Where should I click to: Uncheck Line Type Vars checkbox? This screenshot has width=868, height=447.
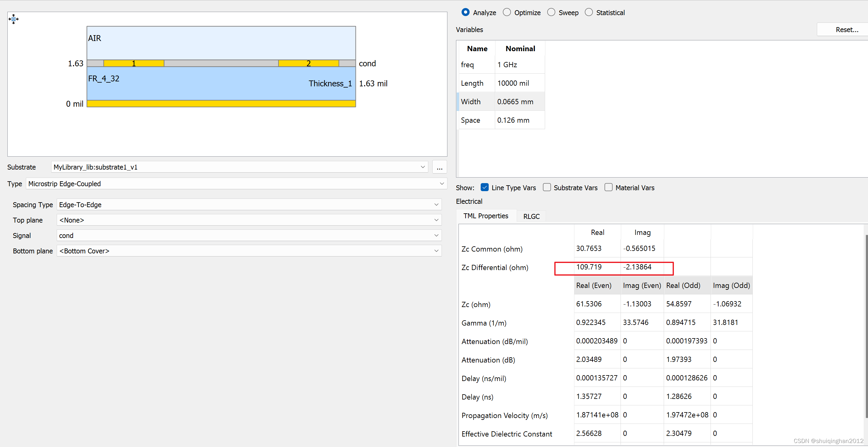pyautogui.click(x=484, y=187)
